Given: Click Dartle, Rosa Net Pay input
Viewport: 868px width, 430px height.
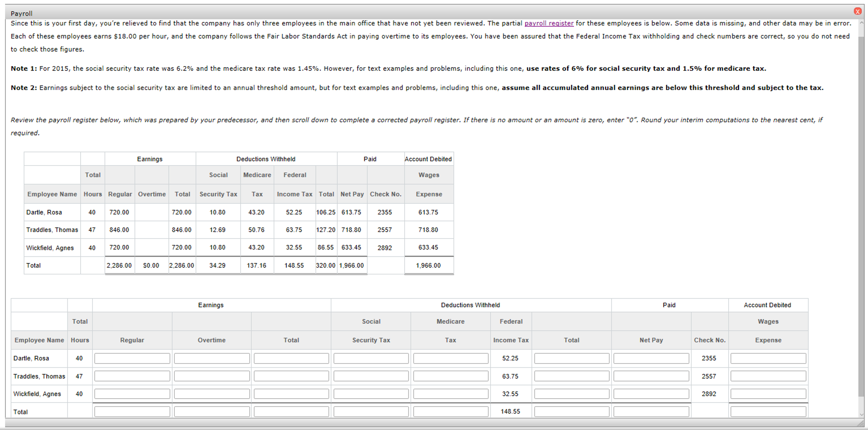Looking at the screenshot, I should tap(651, 358).
